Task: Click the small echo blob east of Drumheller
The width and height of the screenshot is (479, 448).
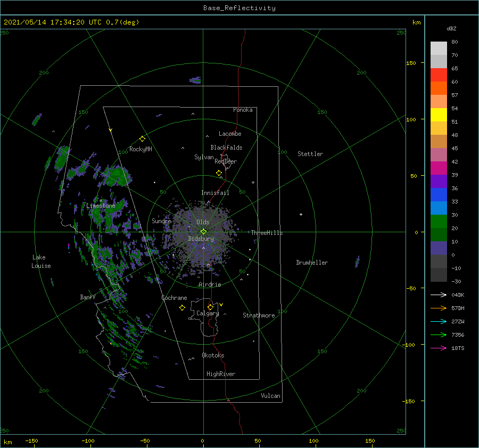Action: point(357,262)
